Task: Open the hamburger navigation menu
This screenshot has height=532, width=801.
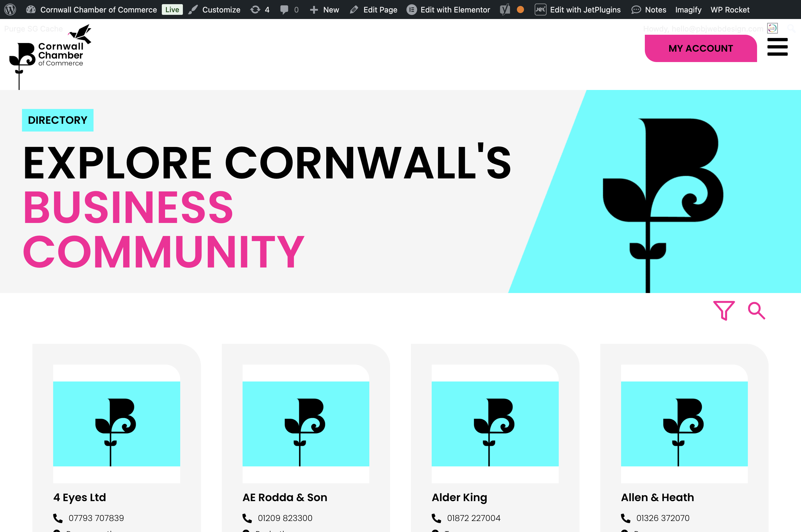Action: coord(777,47)
